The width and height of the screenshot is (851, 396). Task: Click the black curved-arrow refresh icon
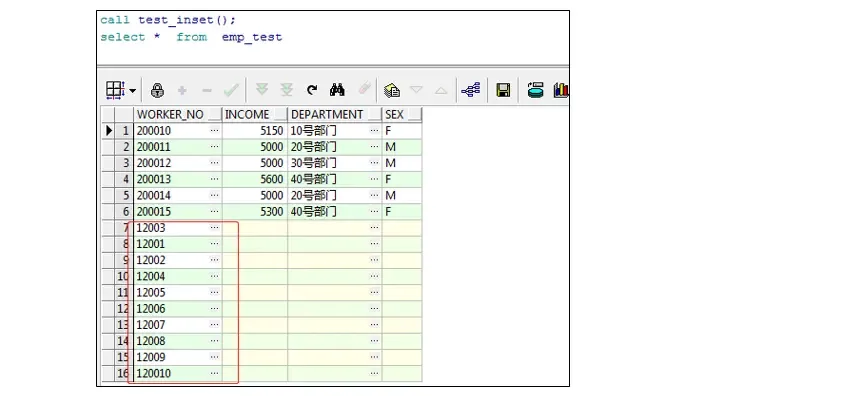(312, 90)
